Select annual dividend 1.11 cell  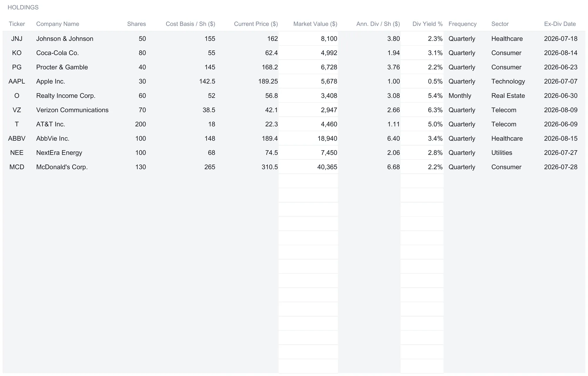370,124
